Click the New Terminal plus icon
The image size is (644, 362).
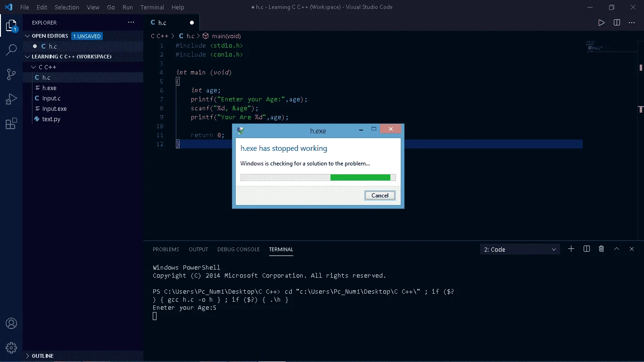pyautogui.click(x=571, y=249)
